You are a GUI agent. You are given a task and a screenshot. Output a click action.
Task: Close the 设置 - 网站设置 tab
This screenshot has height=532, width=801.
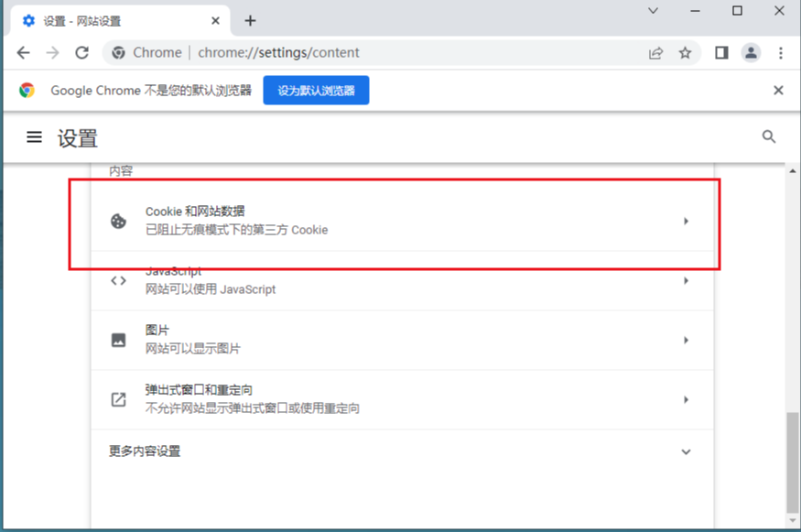click(215, 20)
